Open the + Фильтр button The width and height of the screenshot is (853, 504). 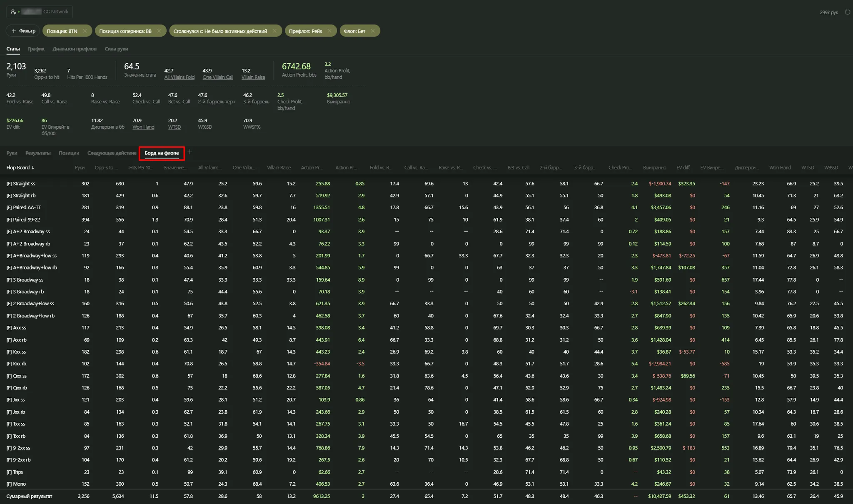point(23,31)
